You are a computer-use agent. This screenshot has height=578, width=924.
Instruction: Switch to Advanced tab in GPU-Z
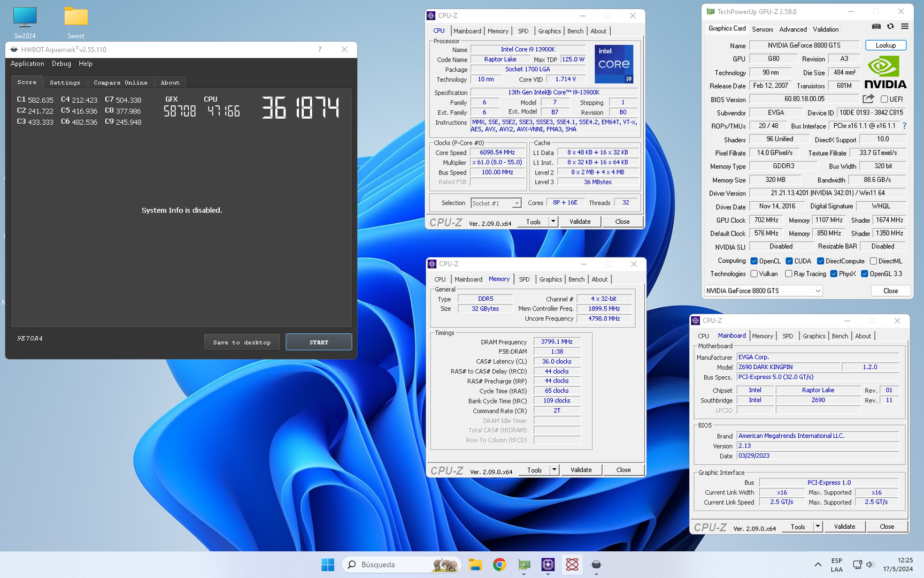point(793,29)
